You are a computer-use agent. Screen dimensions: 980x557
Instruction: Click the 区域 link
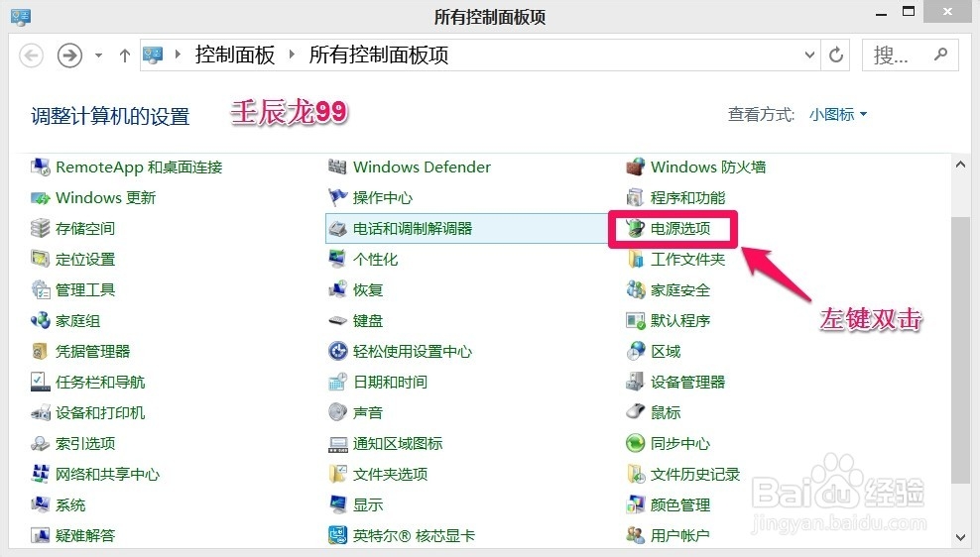pos(665,352)
